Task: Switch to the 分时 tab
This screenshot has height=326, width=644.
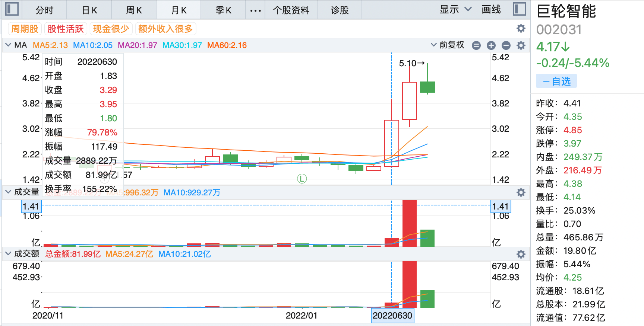Action: 44,10
